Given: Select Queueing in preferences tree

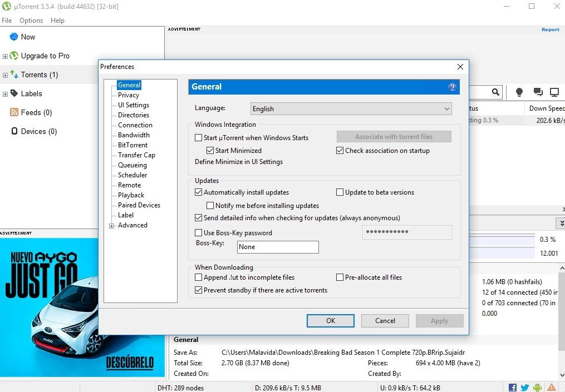Looking at the screenshot, I should (x=132, y=165).
